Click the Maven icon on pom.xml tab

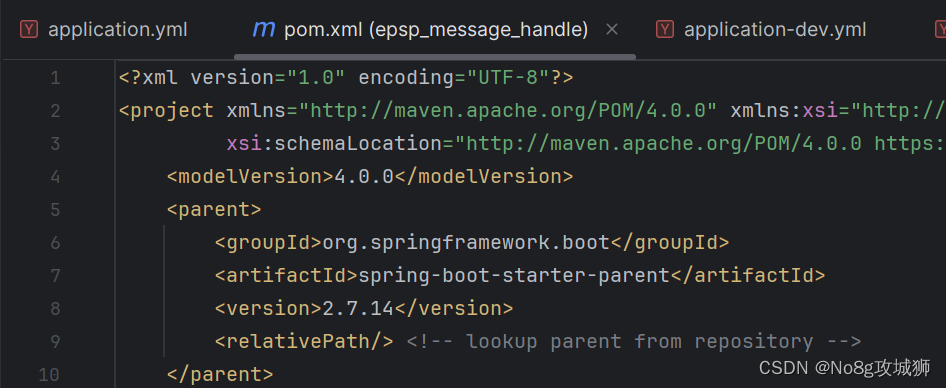click(264, 29)
